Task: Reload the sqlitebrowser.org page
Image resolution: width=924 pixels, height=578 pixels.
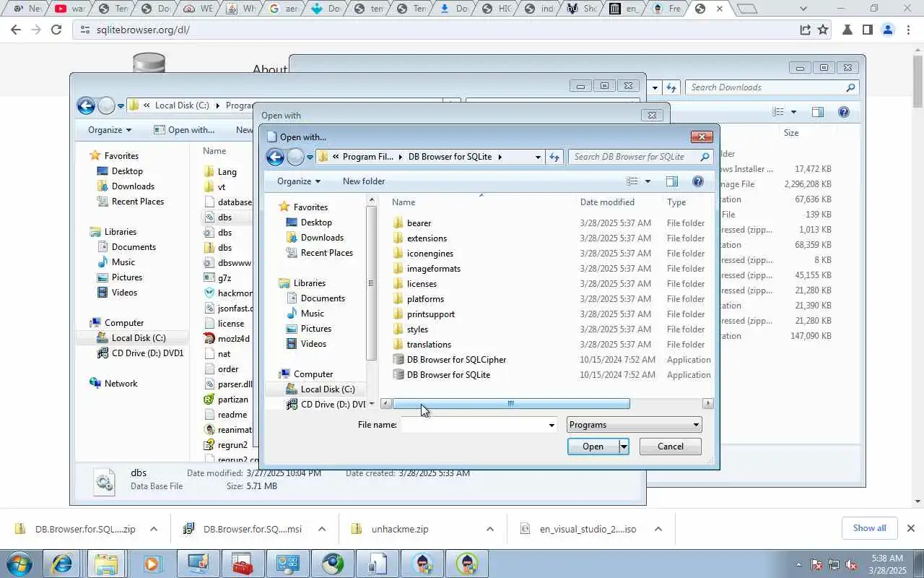Action: (56, 30)
